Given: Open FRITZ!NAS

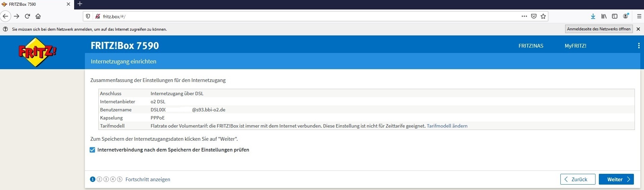Looking at the screenshot, I should pos(531,46).
